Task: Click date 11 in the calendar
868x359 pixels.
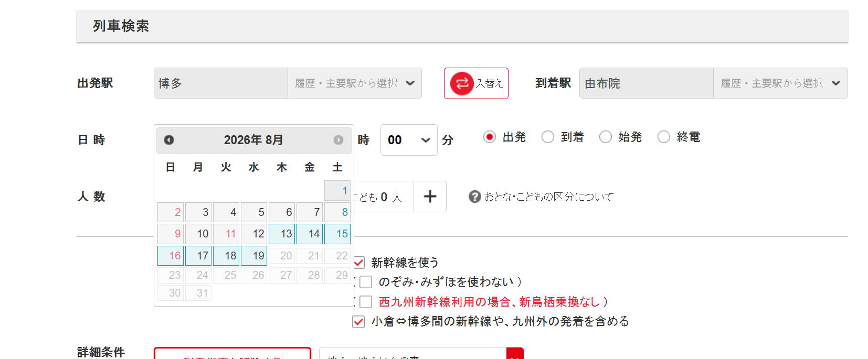Action: [x=226, y=234]
